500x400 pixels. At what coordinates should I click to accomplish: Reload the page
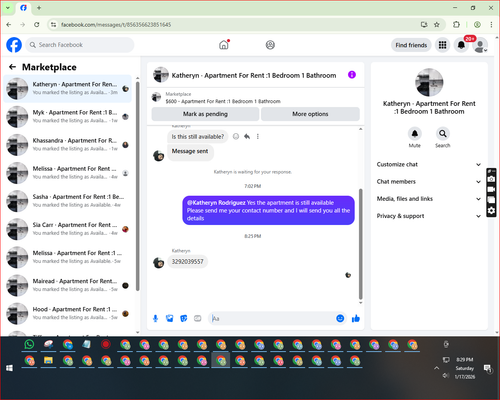pyautogui.click(x=37, y=25)
